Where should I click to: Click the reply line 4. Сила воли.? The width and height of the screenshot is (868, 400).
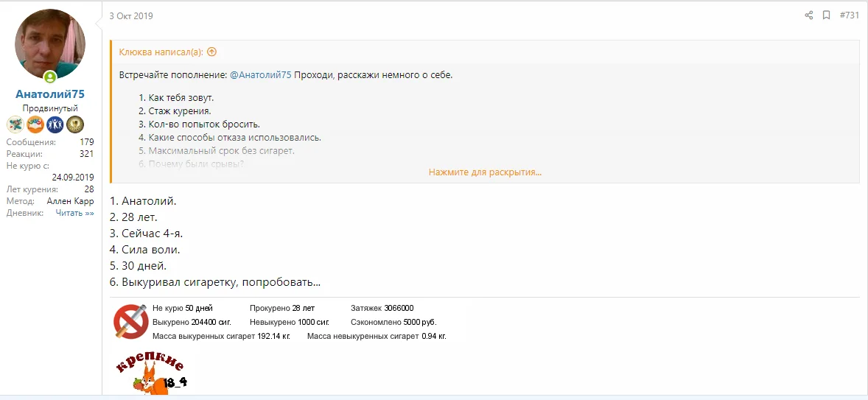[145, 250]
